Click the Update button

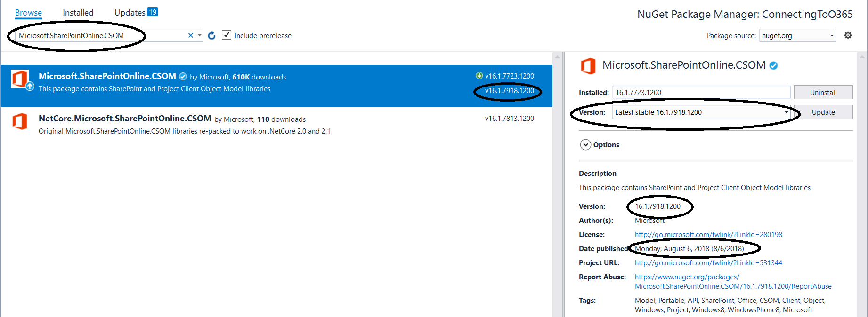(x=823, y=112)
